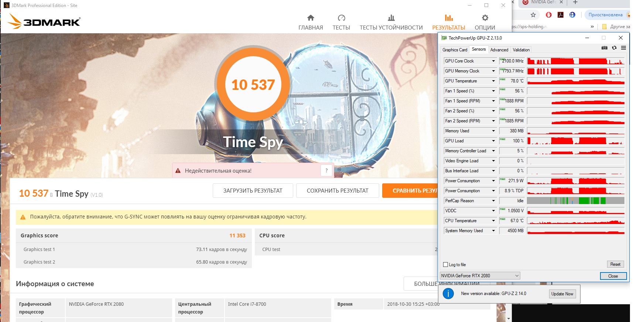This screenshot has height=322, width=644.
Task: Open the Power Consumption dropdown in the % TDP row
Action: 493,191
